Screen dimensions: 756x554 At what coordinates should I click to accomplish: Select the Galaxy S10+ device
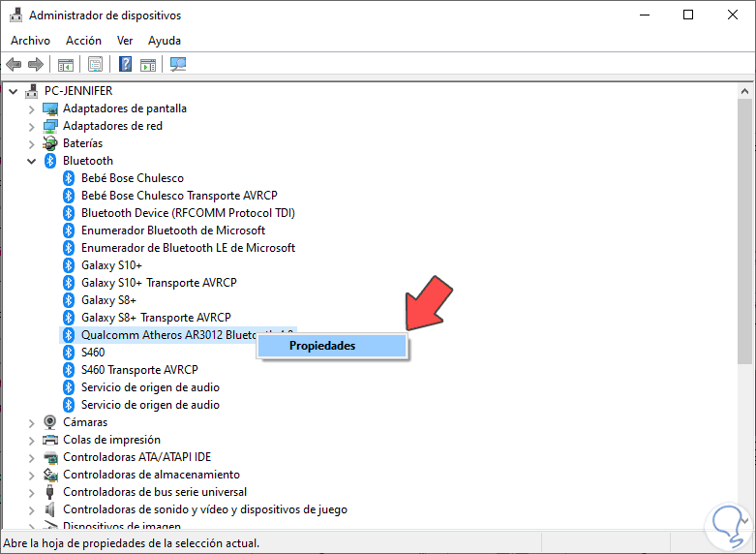(112, 265)
